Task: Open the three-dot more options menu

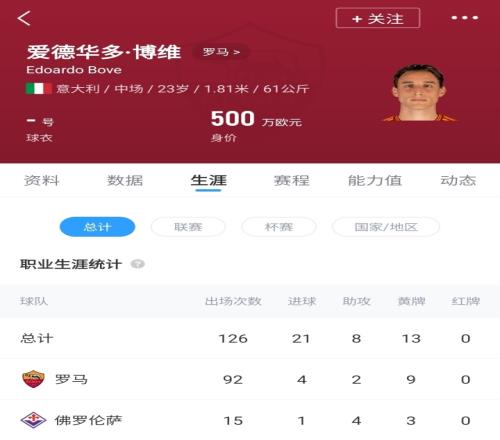Action: 465,18
